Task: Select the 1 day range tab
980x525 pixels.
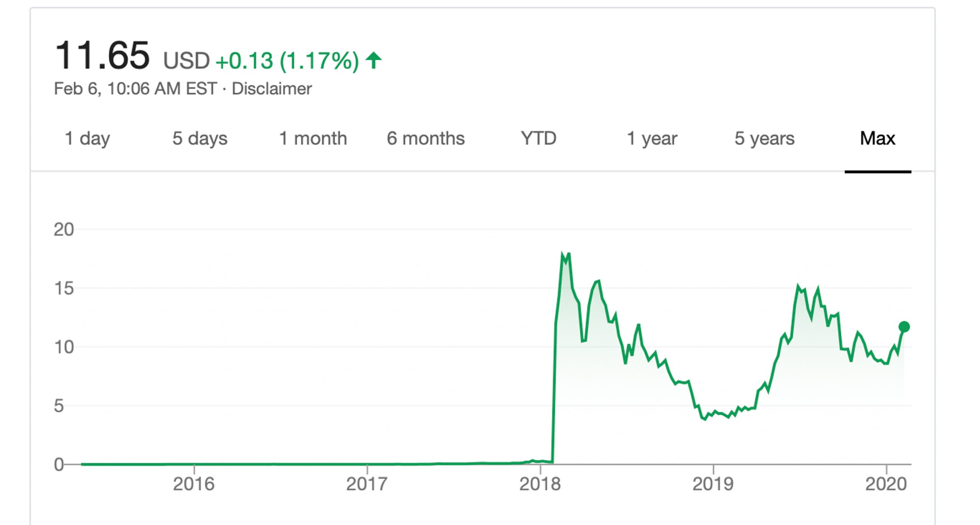Action: [x=87, y=138]
